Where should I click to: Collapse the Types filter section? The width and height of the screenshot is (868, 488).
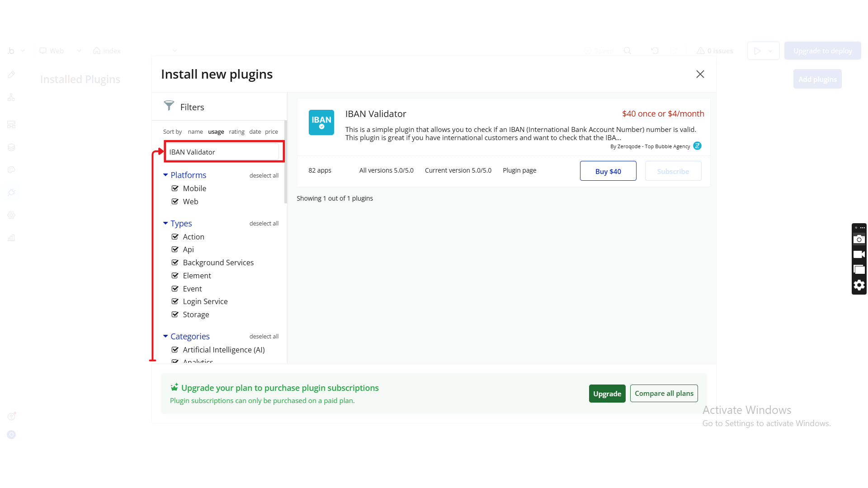click(x=165, y=223)
